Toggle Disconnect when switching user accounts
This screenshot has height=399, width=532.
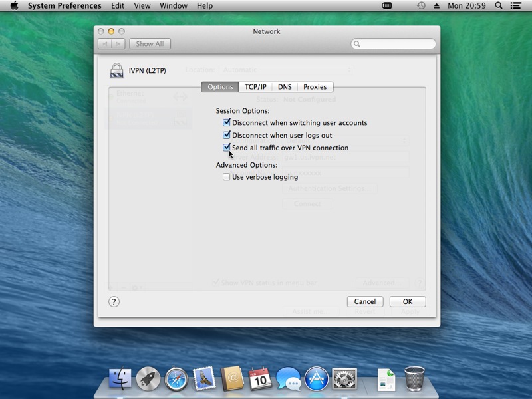226,122
